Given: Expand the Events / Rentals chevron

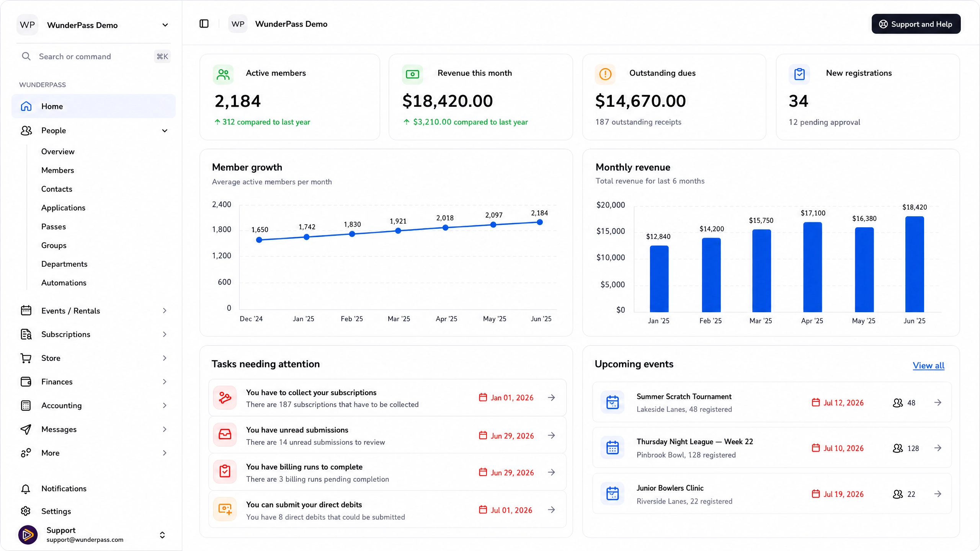Looking at the screenshot, I should (x=165, y=310).
